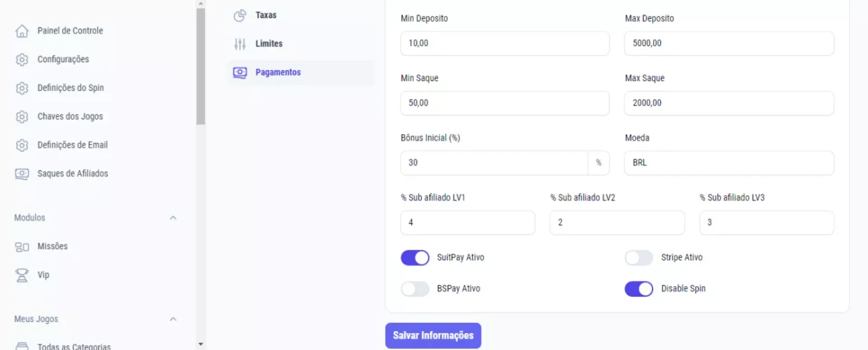Image resolution: width=868 pixels, height=350 pixels.
Task: Click the Painel de Controle home icon
Action: [x=22, y=31]
